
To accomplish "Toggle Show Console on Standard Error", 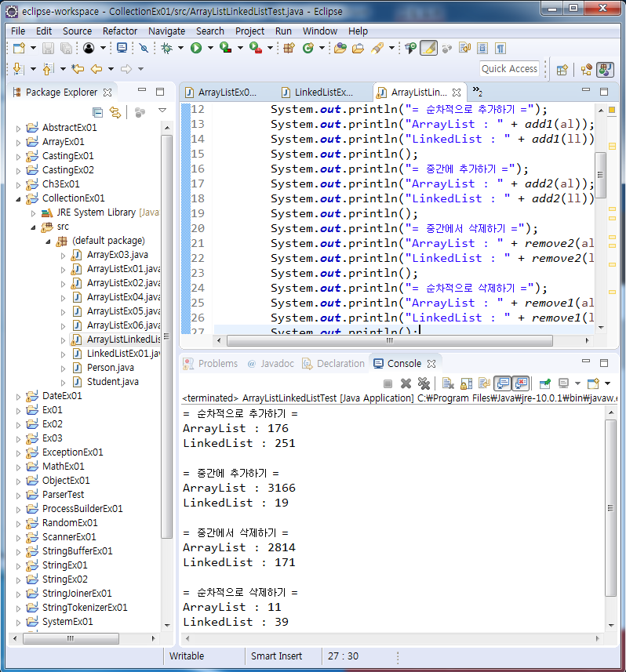I will tap(521, 383).
